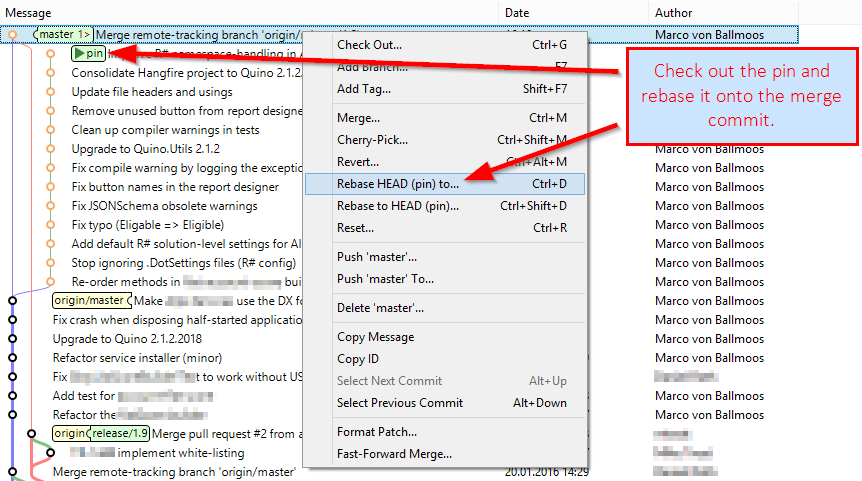
Task: Click commit node for 'implement white-listing'
Action: click(x=50, y=453)
